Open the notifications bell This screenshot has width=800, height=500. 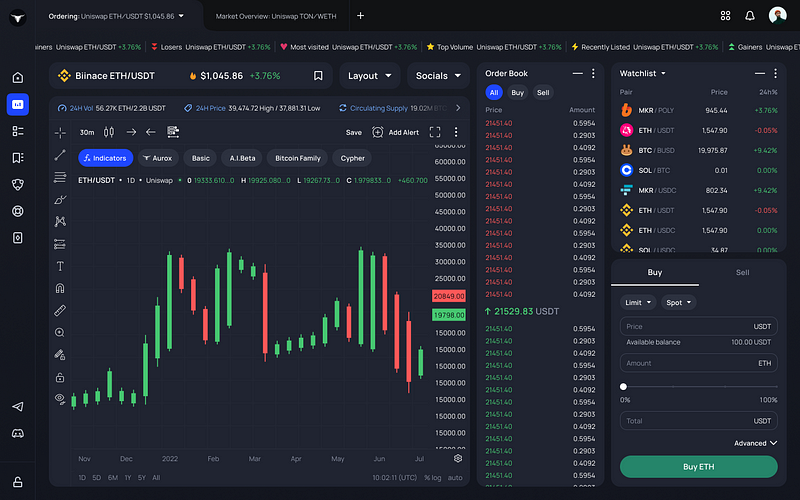coord(749,16)
